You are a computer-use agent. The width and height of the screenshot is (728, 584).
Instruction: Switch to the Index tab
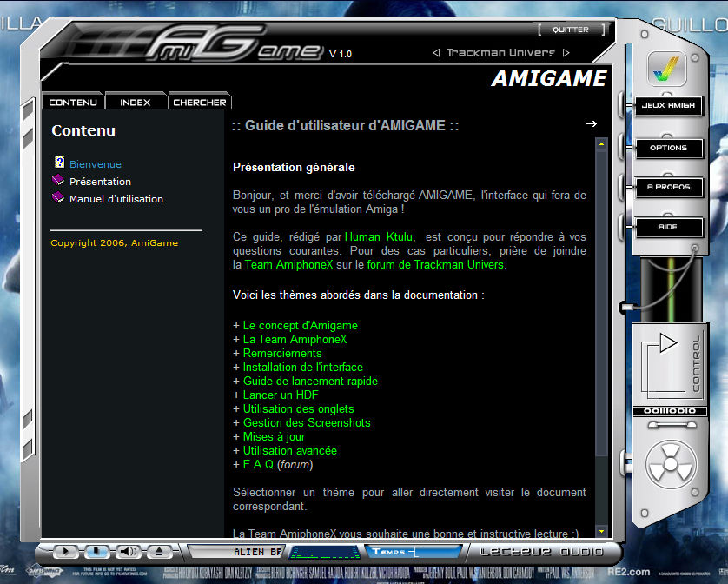136,103
